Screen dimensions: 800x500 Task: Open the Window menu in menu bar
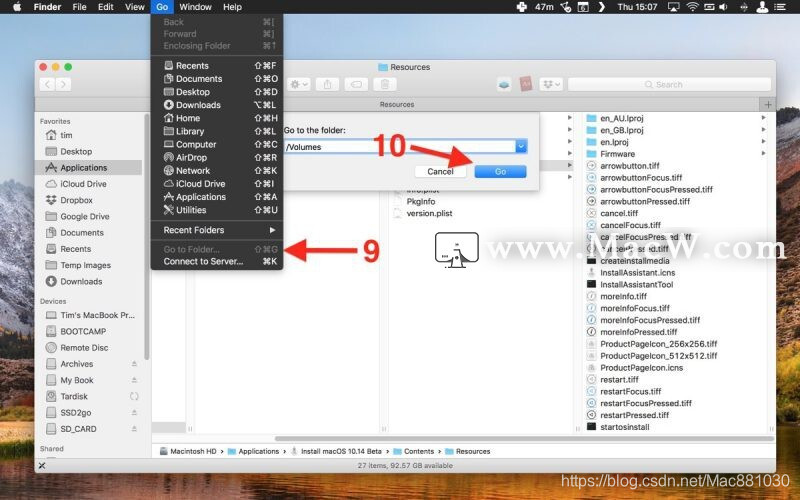(195, 7)
